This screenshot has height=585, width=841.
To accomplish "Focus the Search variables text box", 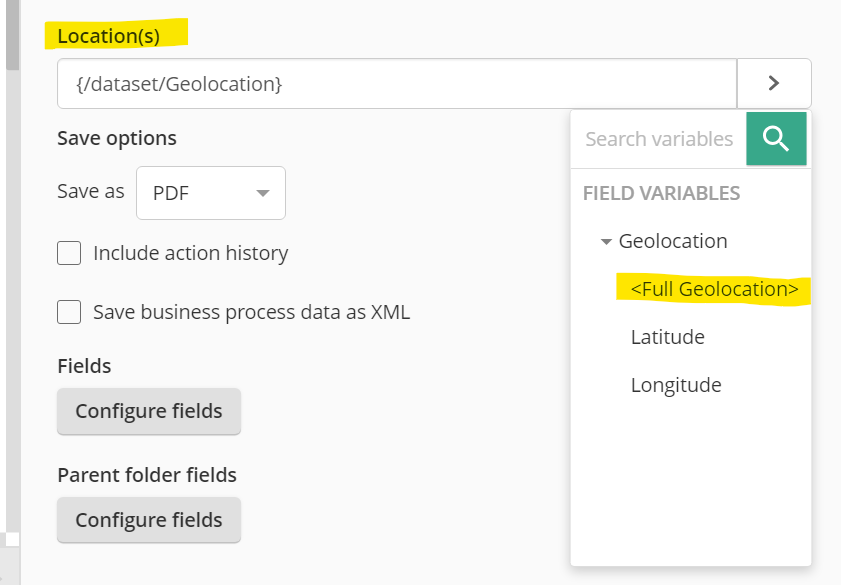I will [659, 139].
